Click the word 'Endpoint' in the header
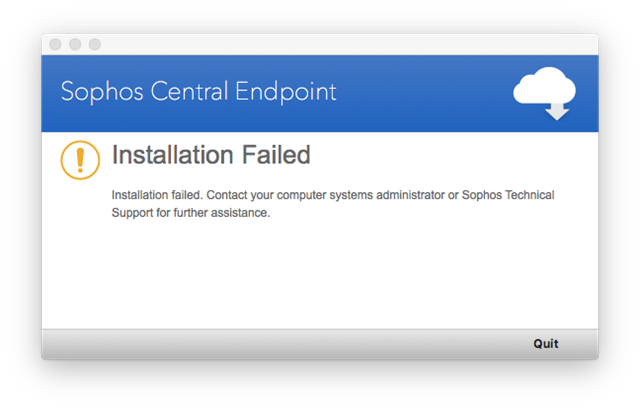 (x=286, y=91)
